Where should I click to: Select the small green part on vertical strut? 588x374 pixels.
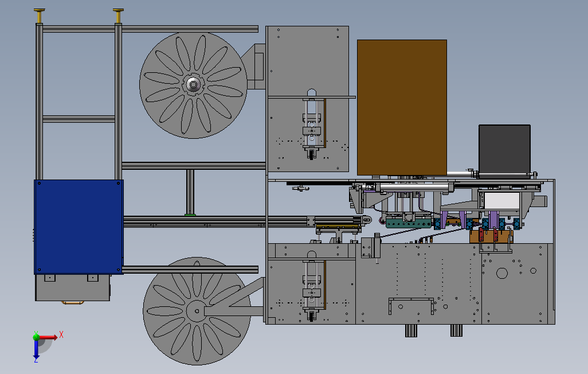click(190, 215)
